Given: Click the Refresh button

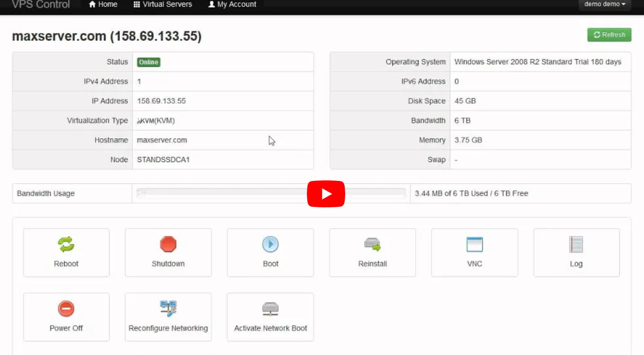Looking at the screenshot, I should pos(609,35).
